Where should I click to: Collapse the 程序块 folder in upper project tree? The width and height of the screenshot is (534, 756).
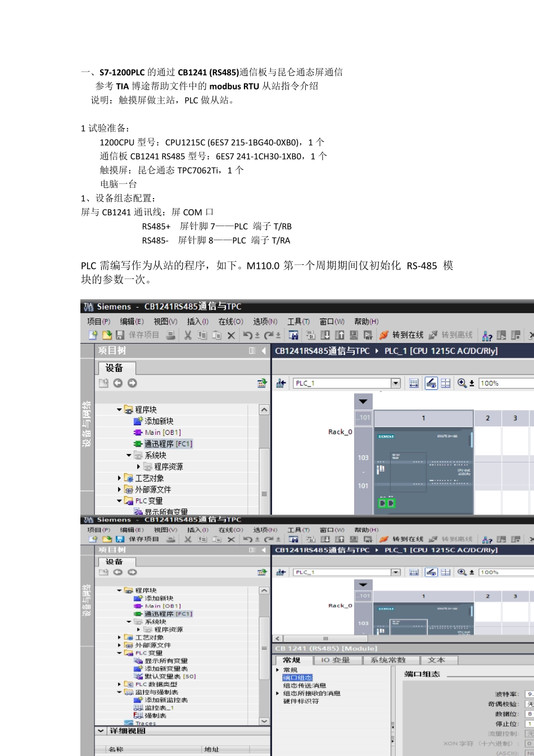119,410
